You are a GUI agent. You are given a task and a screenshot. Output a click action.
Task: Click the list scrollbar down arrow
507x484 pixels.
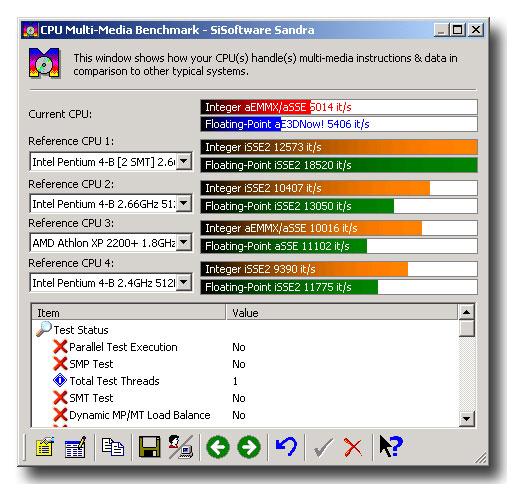466,419
